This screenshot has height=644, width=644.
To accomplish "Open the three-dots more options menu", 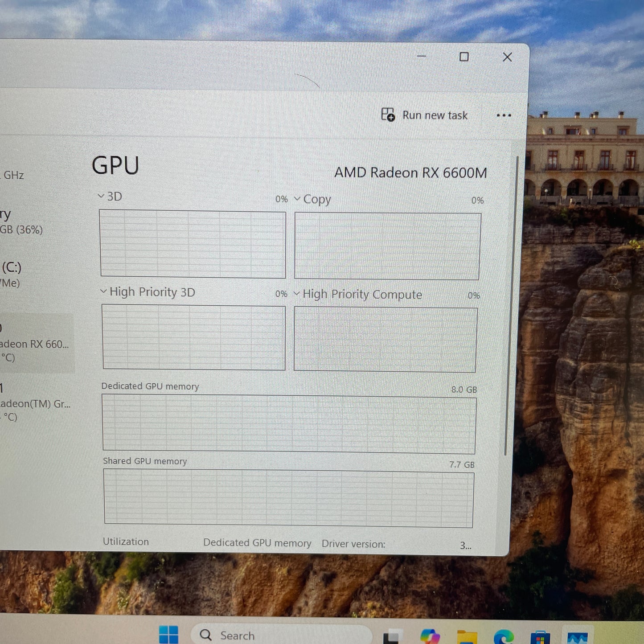I will (504, 115).
